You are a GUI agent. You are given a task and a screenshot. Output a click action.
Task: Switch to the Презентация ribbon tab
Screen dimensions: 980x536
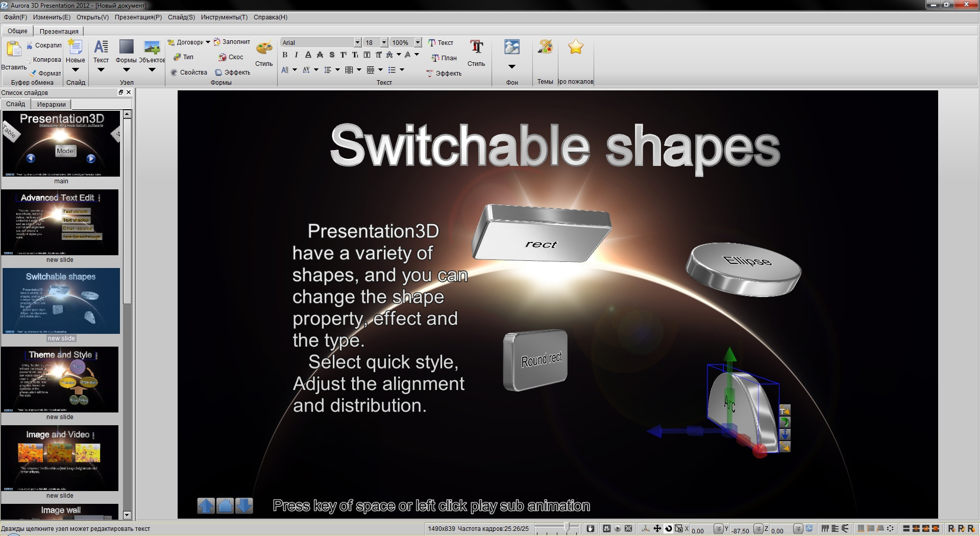click(x=59, y=31)
